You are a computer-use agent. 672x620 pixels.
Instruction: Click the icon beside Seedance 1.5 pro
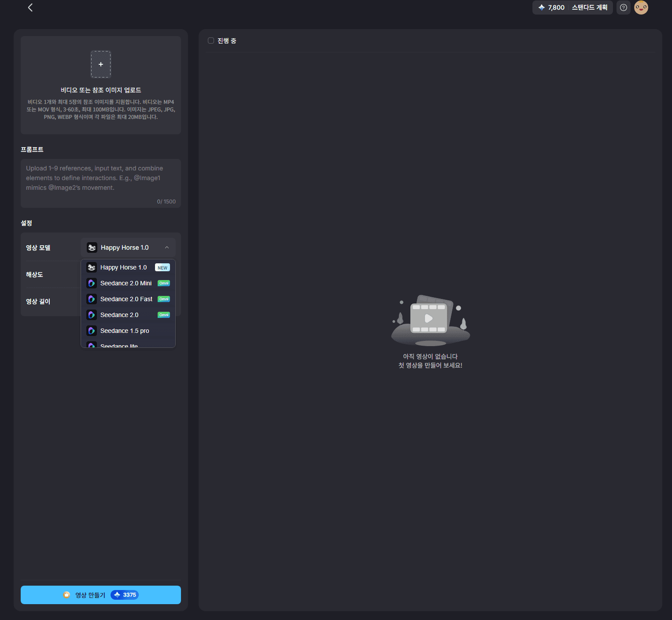pos(92,331)
